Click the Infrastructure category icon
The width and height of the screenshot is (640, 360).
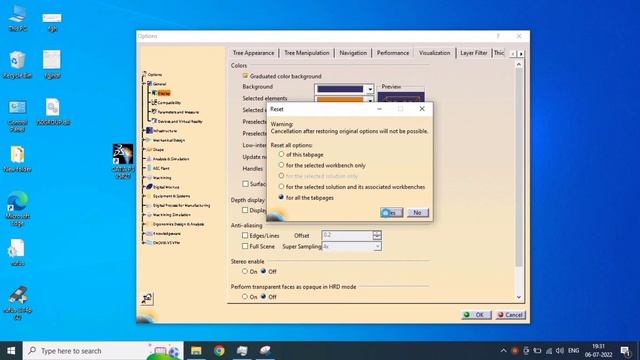pyautogui.click(x=149, y=131)
